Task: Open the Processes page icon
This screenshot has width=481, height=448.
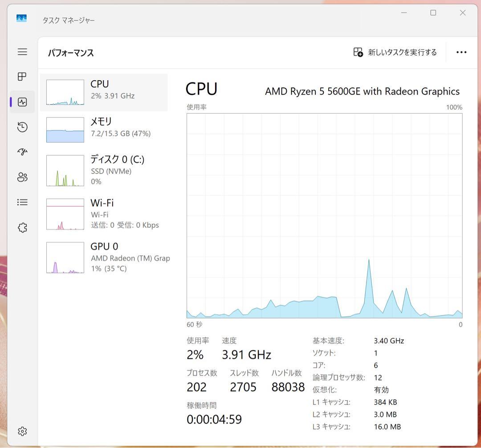Action: pos(22,76)
